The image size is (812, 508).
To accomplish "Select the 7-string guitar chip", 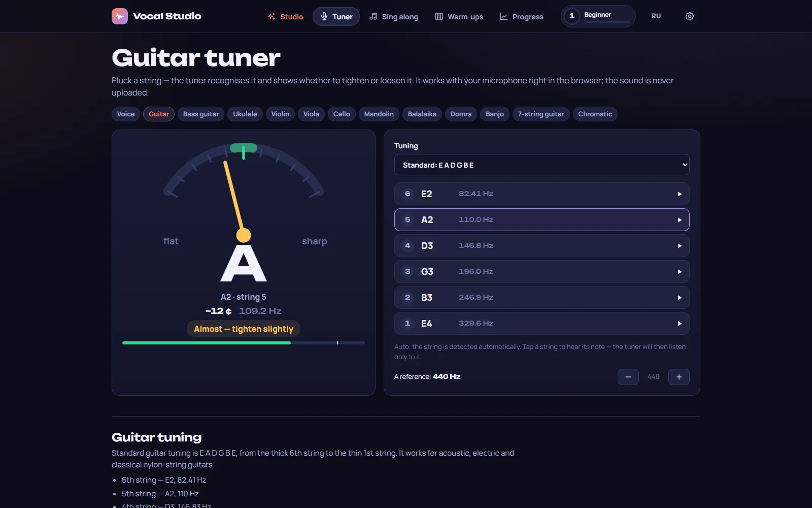I will [x=541, y=114].
